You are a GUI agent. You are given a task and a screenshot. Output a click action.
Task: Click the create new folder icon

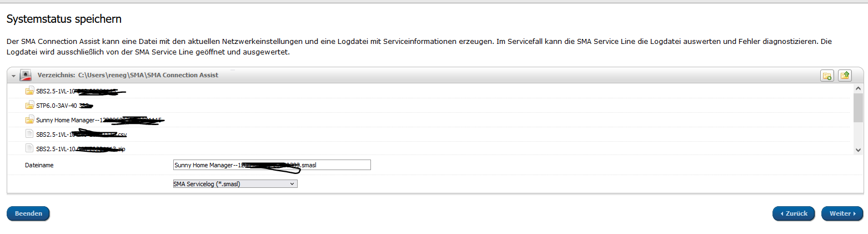(x=827, y=76)
